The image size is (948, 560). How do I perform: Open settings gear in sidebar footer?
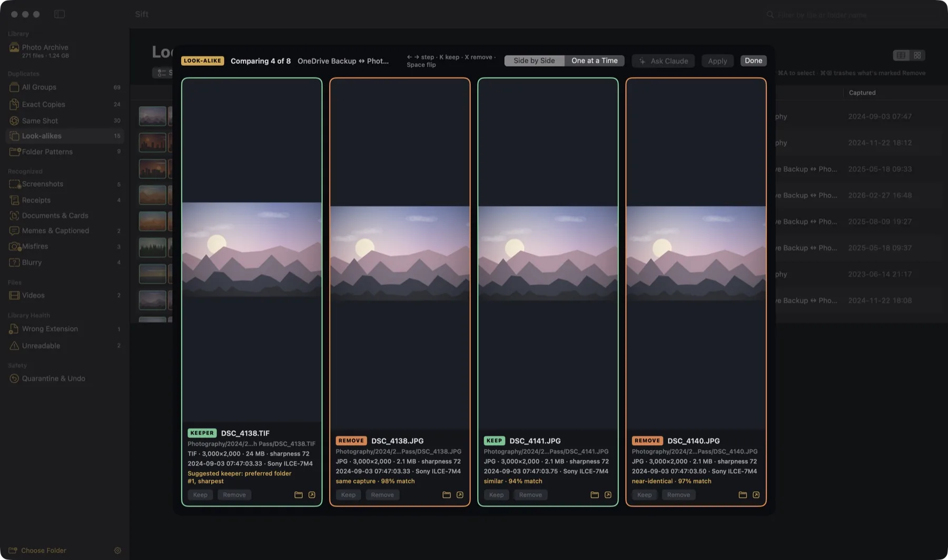117,551
